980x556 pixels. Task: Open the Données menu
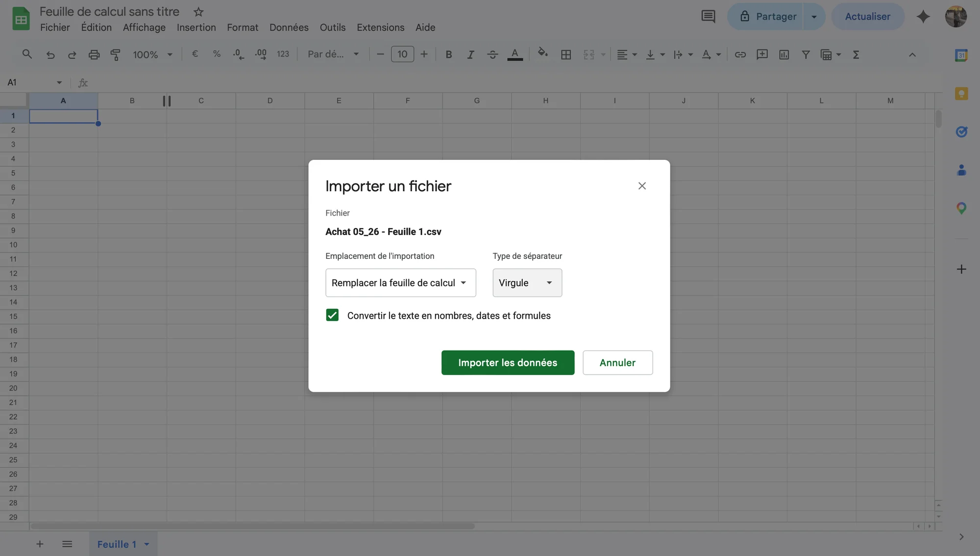pos(289,27)
